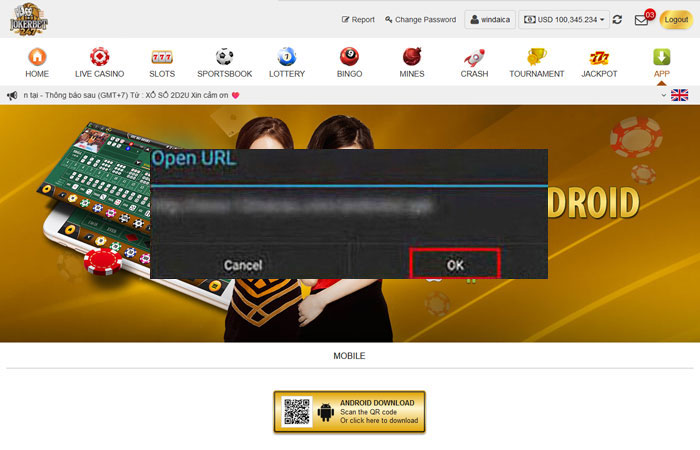The width and height of the screenshot is (700, 450).
Task: Select the Sportsbook soccer ball icon
Action: tap(224, 57)
